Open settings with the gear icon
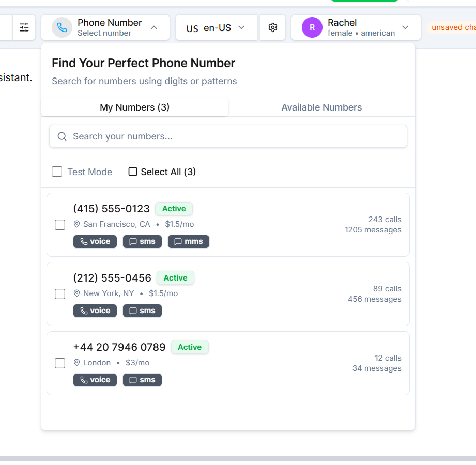Image resolution: width=476 pixels, height=465 pixels. [x=273, y=27]
